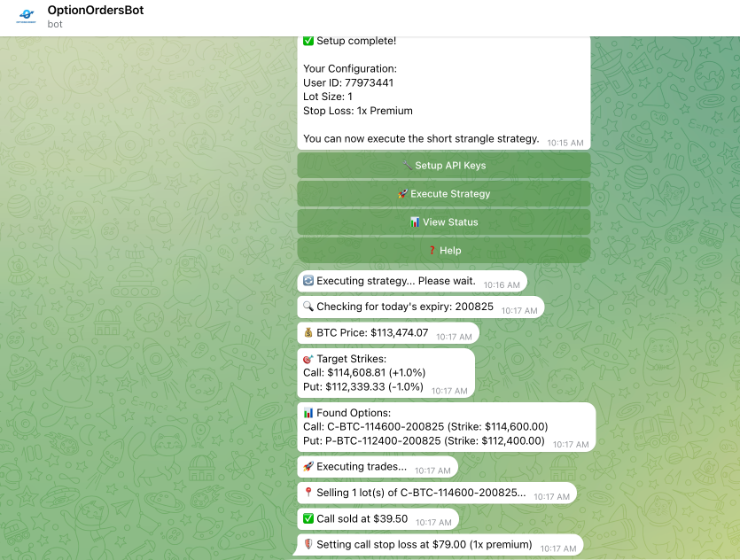Click the Call: $114,608.81 (+1.0%) line
This screenshot has height=560, width=740.
pyautogui.click(x=364, y=373)
